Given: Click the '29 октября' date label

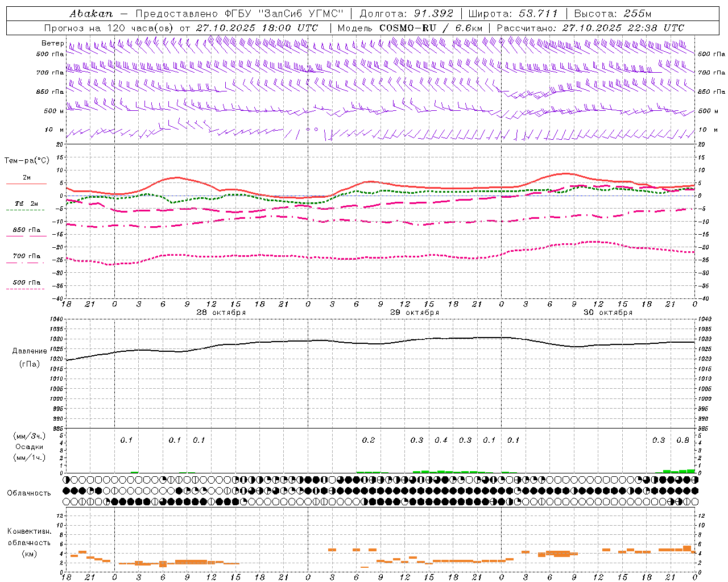Looking at the screenshot, I should click(x=414, y=313).
